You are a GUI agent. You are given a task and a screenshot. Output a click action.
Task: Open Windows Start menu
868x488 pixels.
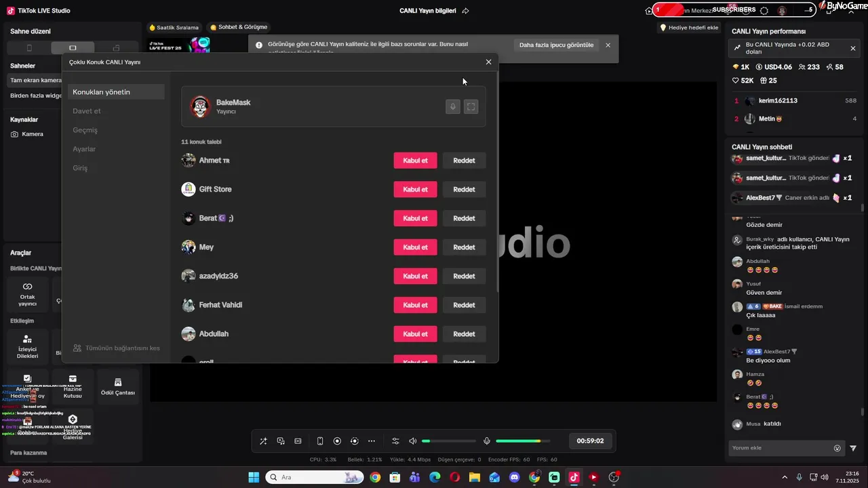[x=254, y=477]
